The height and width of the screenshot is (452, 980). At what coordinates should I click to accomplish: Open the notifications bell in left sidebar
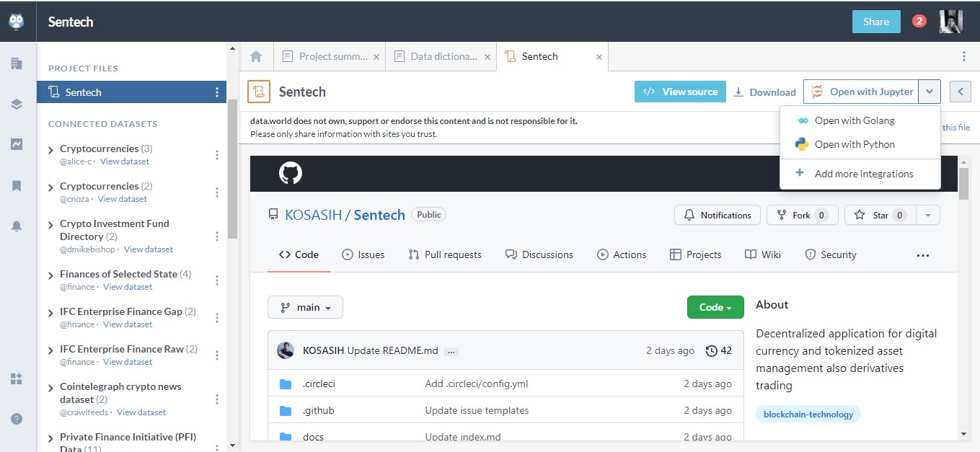[17, 226]
